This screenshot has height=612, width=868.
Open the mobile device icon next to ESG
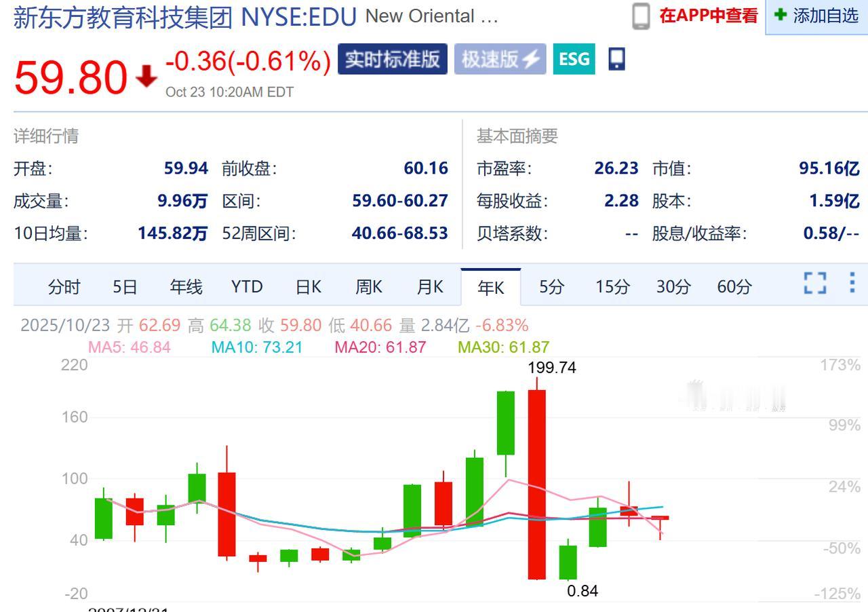pyautogui.click(x=616, y=59)
